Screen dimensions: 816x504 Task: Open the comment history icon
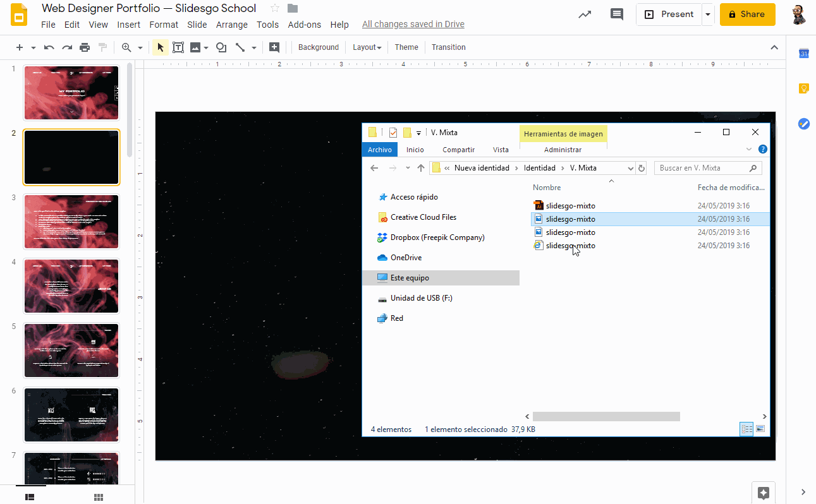617,15
